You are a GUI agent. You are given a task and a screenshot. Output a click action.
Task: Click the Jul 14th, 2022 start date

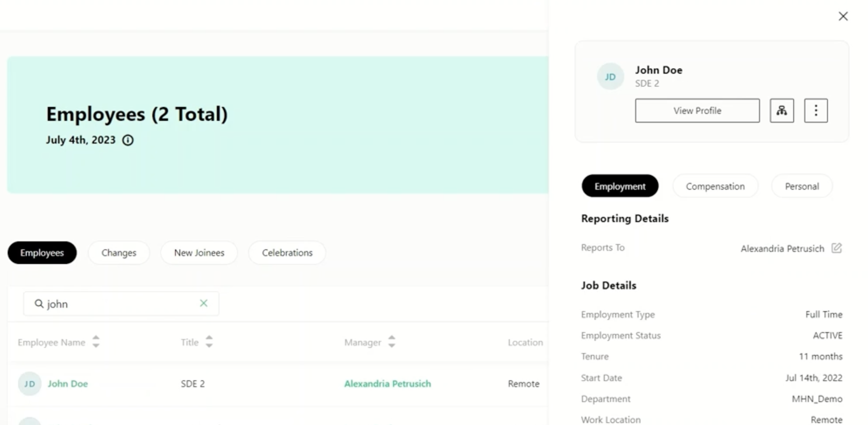point(814,378)
